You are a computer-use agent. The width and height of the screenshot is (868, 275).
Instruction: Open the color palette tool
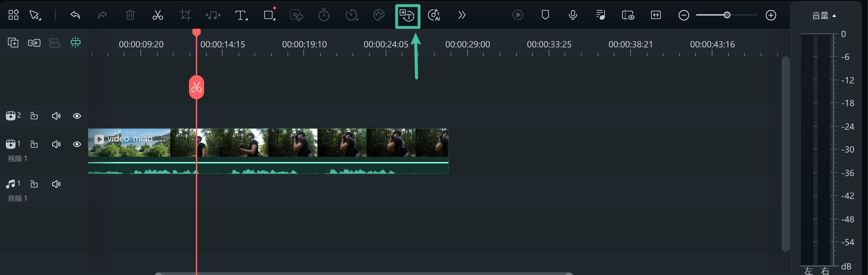[x=379, y=15]
